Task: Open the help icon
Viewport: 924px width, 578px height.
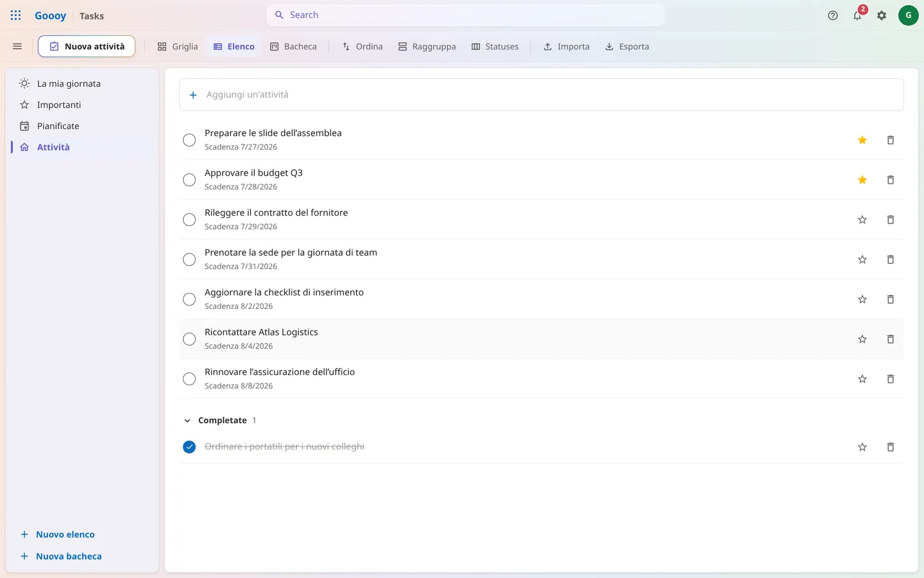Action: click(x=833, y=15)
